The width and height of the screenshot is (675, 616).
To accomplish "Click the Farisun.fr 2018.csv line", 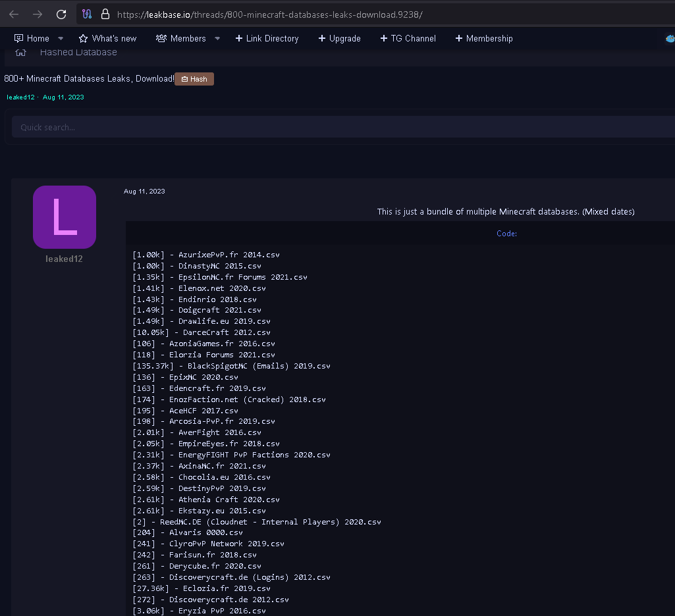I will tap(194, 555).
